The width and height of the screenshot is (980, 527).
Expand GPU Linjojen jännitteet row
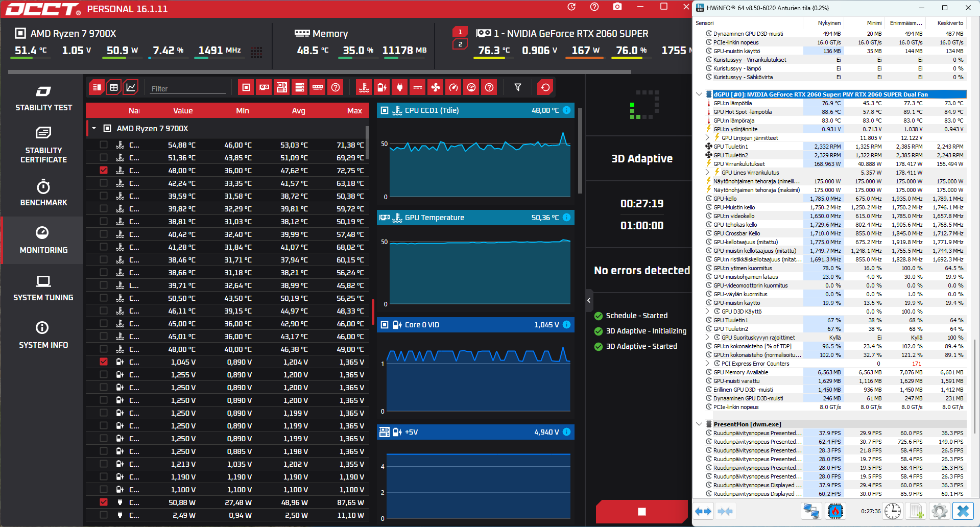[707, 137]
